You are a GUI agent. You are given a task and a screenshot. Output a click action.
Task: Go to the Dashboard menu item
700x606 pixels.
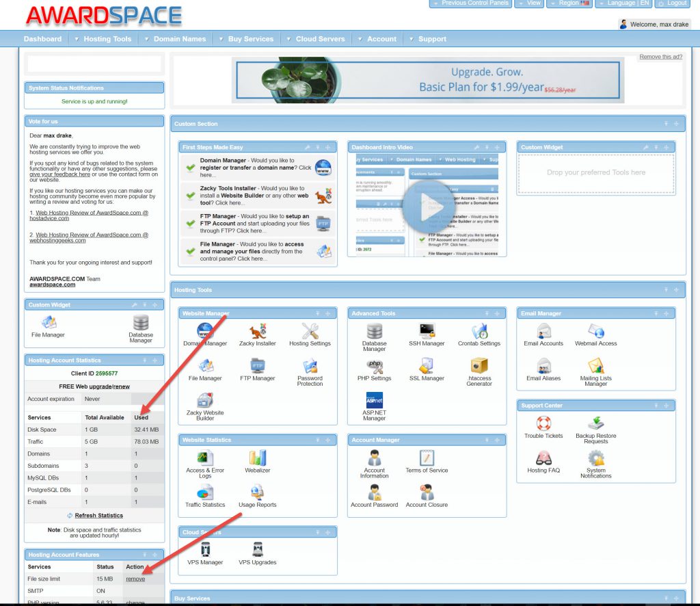[42, 39]
